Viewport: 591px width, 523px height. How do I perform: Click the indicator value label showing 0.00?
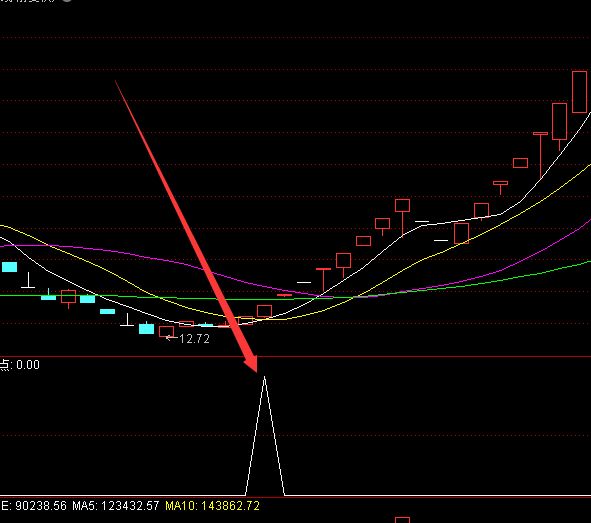point(28,365)
